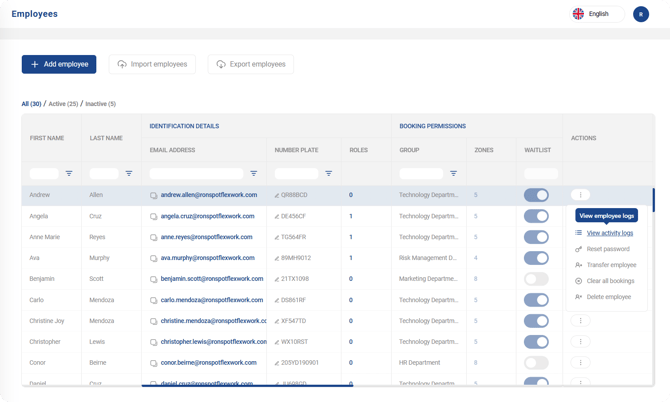Click copy icon beside christopher.lewis email

[x=153, y=342]
